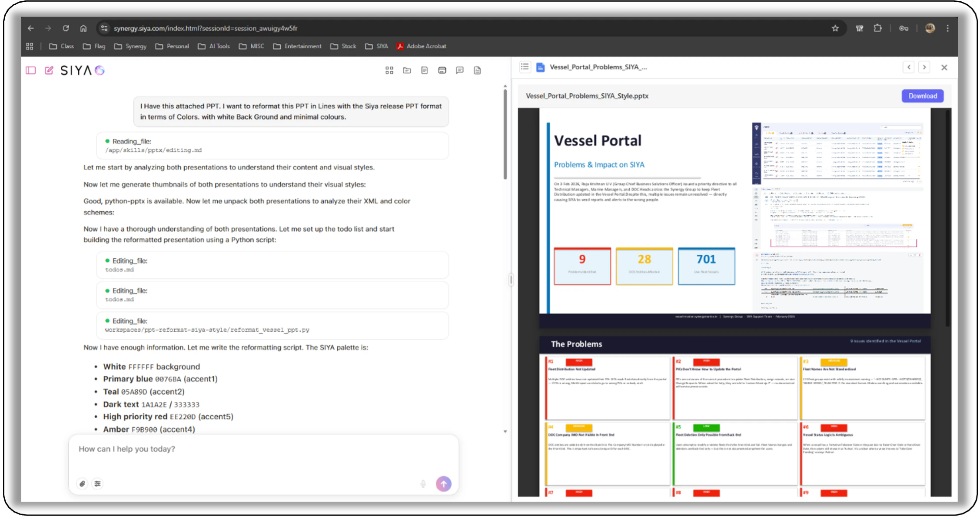Open the browser extensions puzzle icon
This screenshot has height=520, width=980.
[x=877, y=28]
